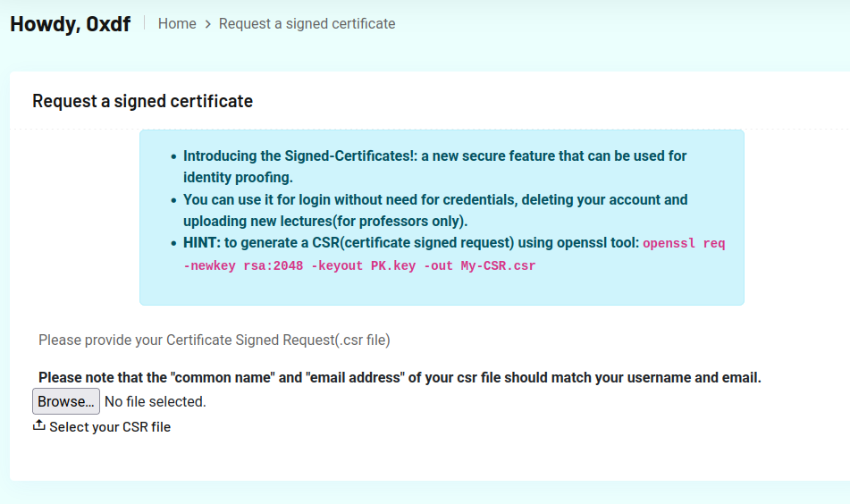Click the 'identity proofing.' line

238,177
